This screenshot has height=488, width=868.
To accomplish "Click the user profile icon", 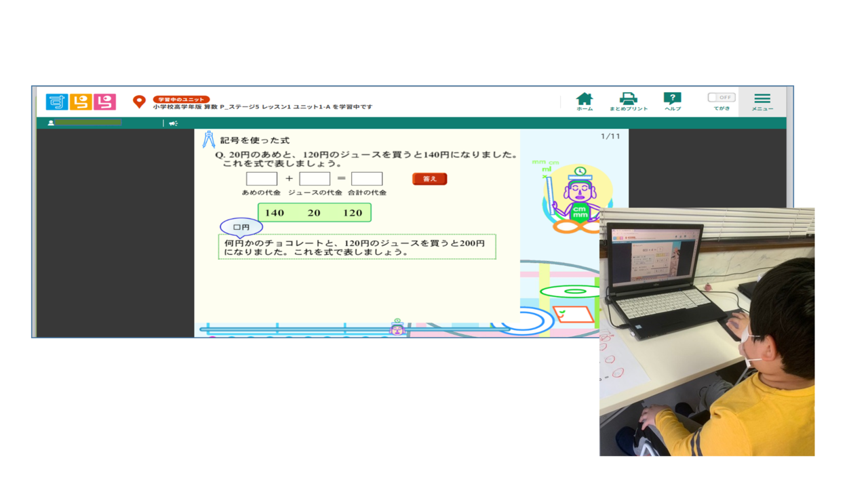I will pyautogui.click(x=51, y=123).
